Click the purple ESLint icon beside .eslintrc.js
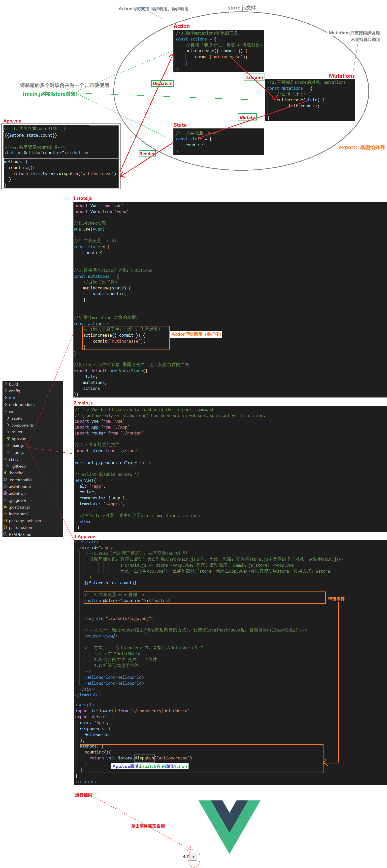The height and width of the screenshot is (868, 387). point(5,493)
